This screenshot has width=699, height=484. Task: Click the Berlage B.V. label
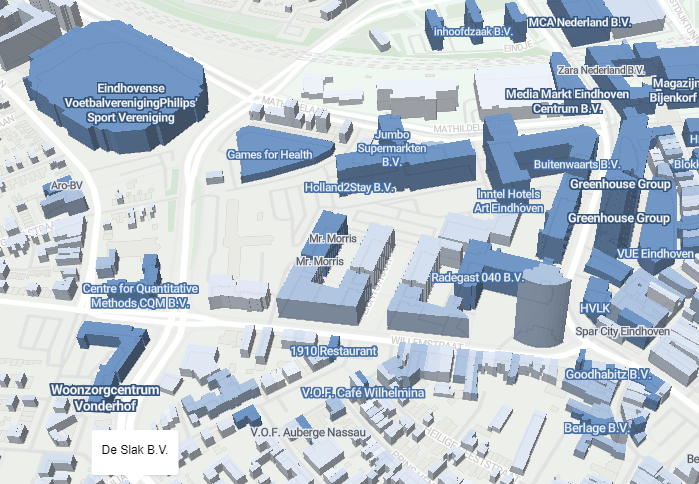pyautogui.click(x=596, y=428)
